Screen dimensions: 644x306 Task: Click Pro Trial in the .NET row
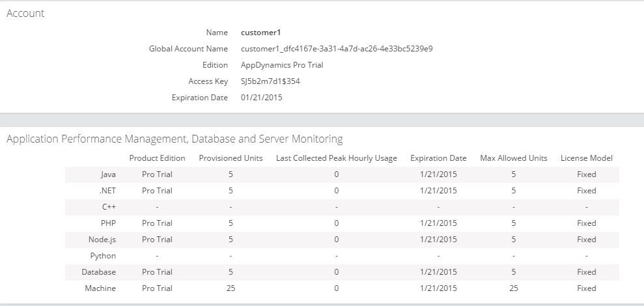click(x=158, y=191)
